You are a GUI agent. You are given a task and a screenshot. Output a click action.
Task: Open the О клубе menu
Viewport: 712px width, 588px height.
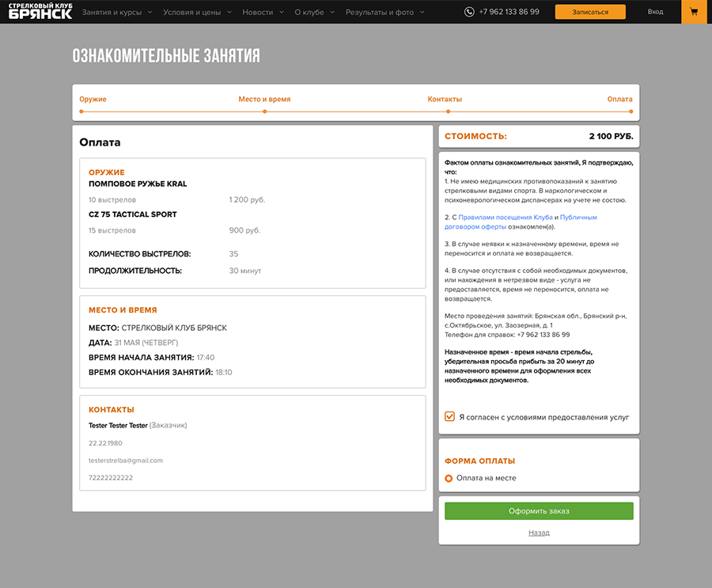314,13
